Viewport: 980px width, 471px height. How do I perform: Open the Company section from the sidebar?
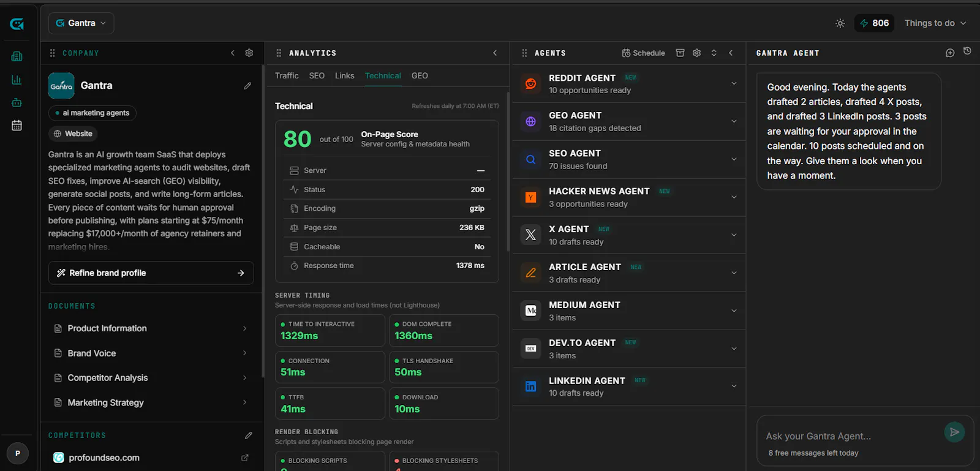point(17,56)
